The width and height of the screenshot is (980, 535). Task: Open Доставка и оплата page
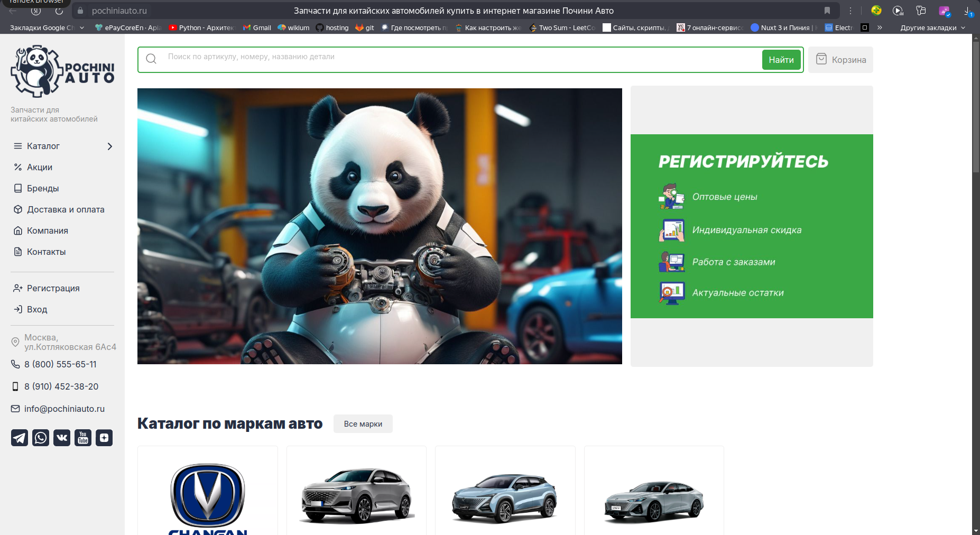(66, 209)
